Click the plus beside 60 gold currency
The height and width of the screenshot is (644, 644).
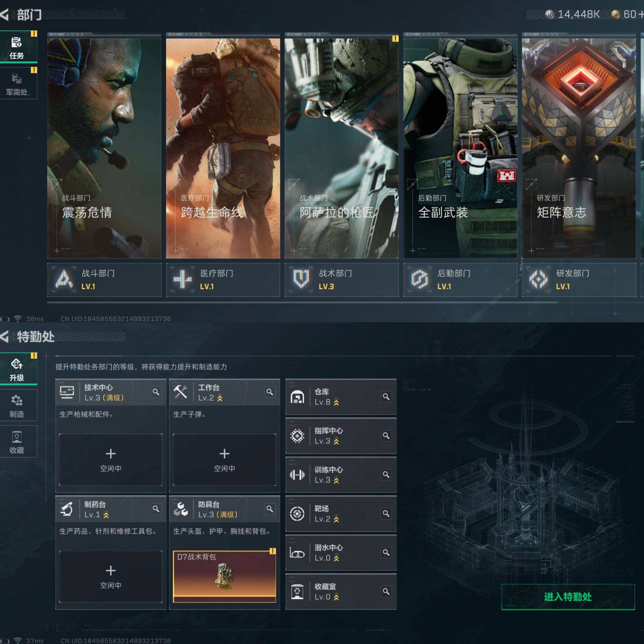(640, 14)
